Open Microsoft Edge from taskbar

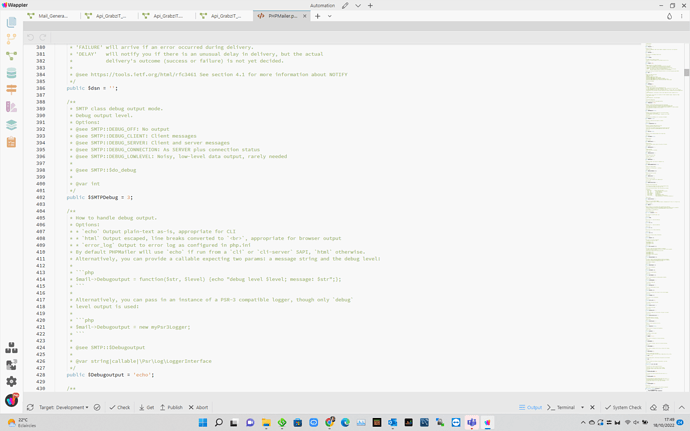pyautogui.click(x=345, y=423)
